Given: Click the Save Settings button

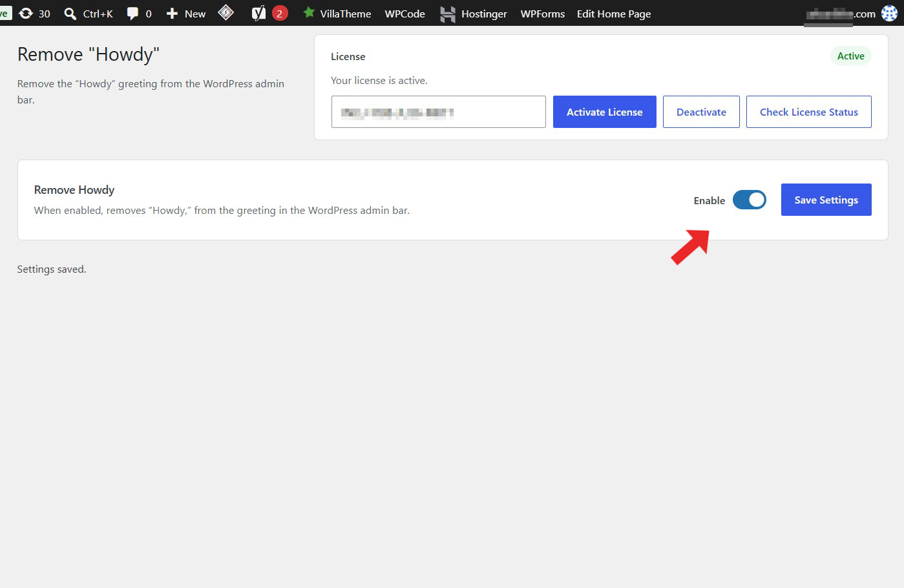Looking at the screenshot, I should pyautogui.click(x=826, y=200).
